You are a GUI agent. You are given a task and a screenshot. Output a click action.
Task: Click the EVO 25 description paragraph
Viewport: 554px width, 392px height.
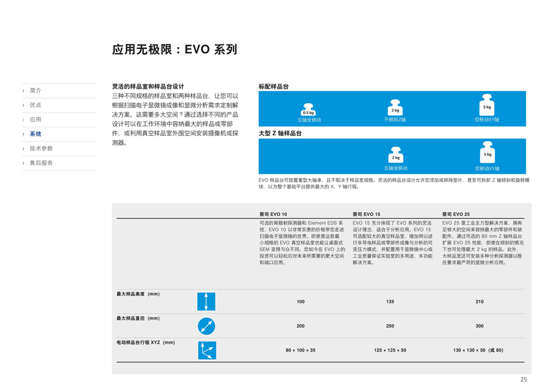[x=483, y=243]
